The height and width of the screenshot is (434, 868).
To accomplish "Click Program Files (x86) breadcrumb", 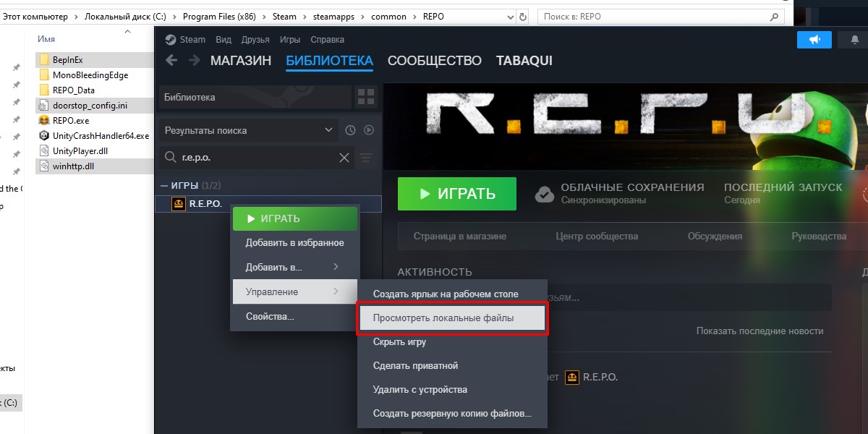I will (220, 16).
